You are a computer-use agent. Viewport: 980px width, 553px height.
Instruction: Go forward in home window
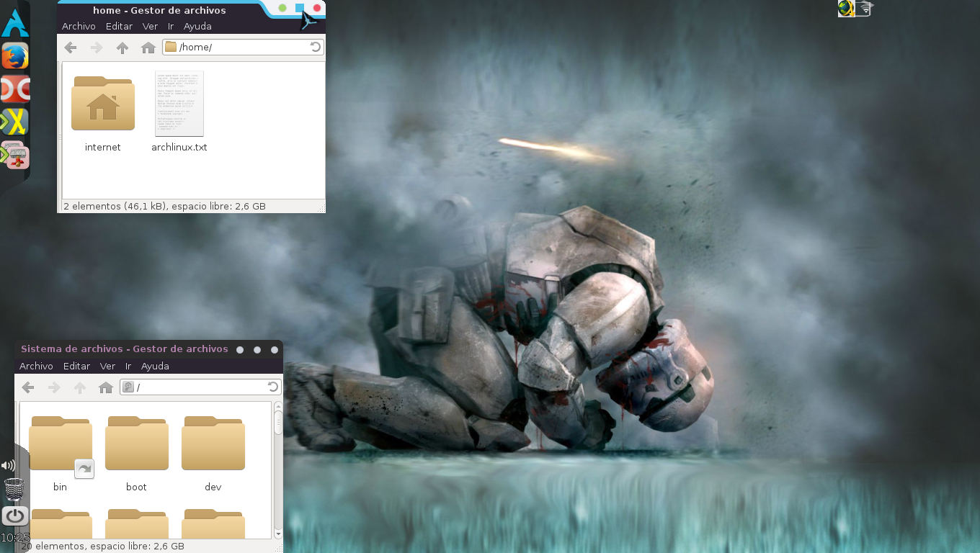click(x=96, y=48)
